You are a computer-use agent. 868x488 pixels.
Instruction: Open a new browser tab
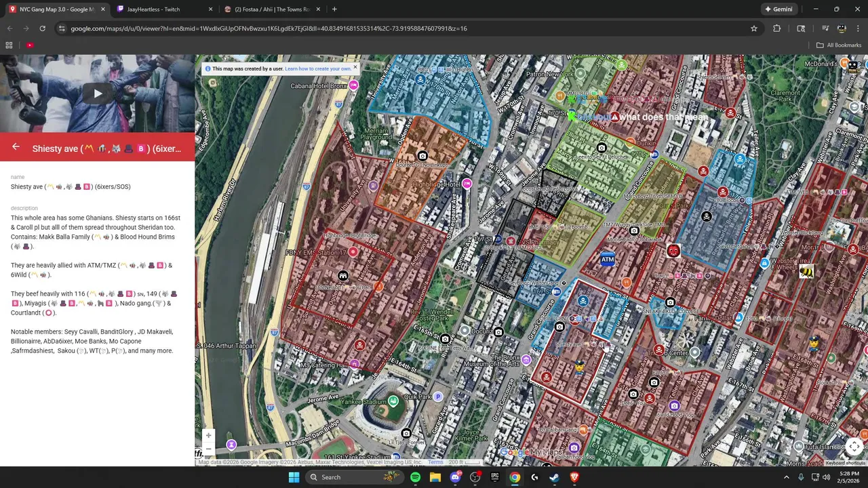point(334,9)
